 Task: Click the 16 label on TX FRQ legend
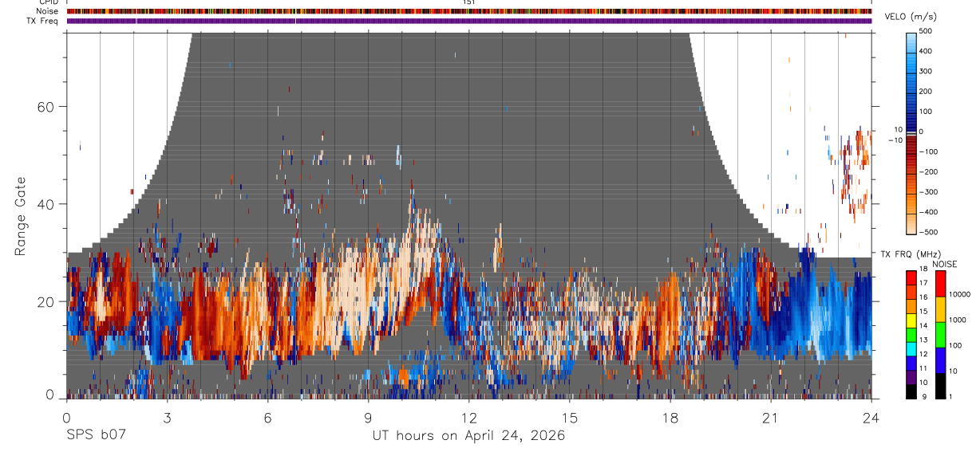click(925, 298)
